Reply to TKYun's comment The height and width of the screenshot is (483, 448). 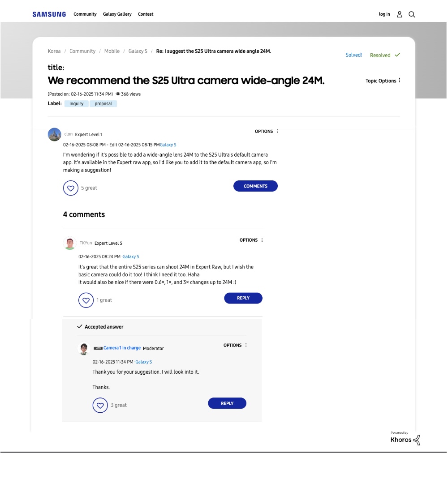click(243, 298)
